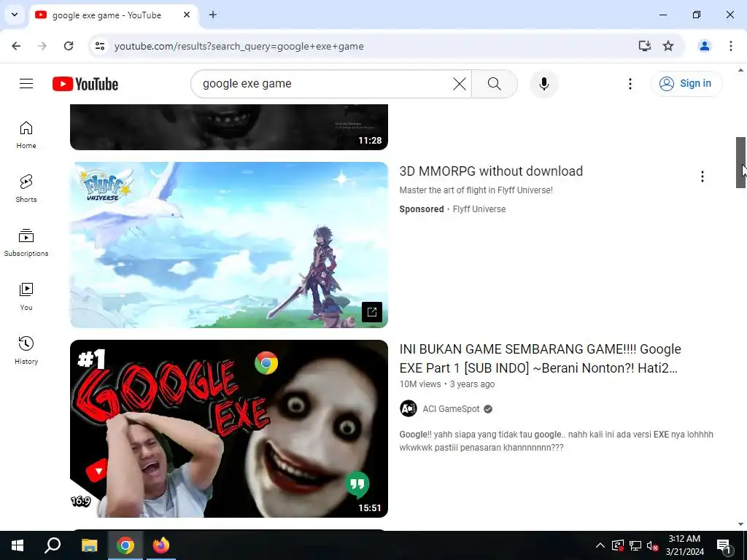Click the magnifier search button
Viewport: 747px width, 560px height.
494,84
